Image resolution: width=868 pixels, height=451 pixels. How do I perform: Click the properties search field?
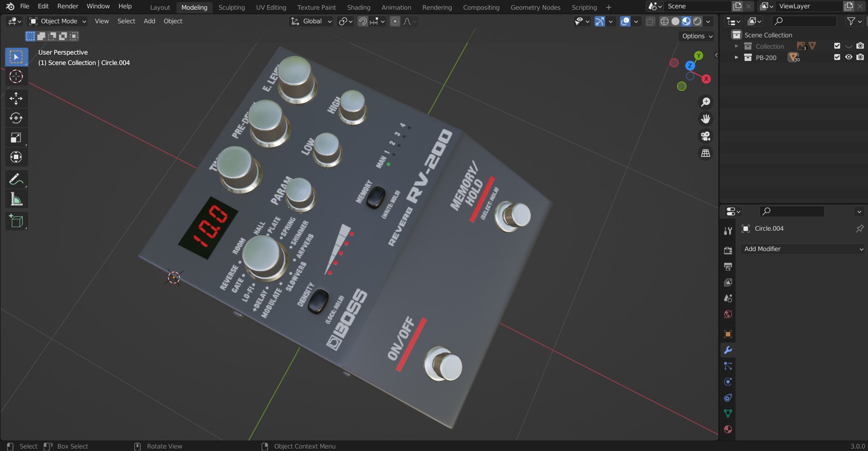791,211
